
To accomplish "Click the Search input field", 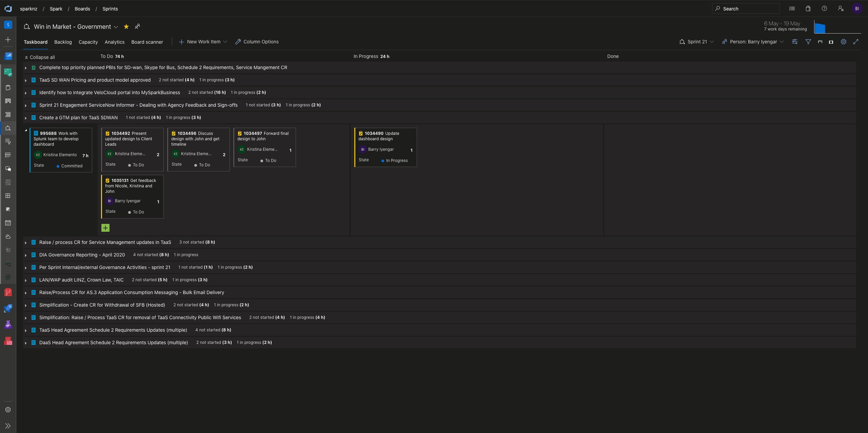I will pyautogui.click(x=746, y=9).
